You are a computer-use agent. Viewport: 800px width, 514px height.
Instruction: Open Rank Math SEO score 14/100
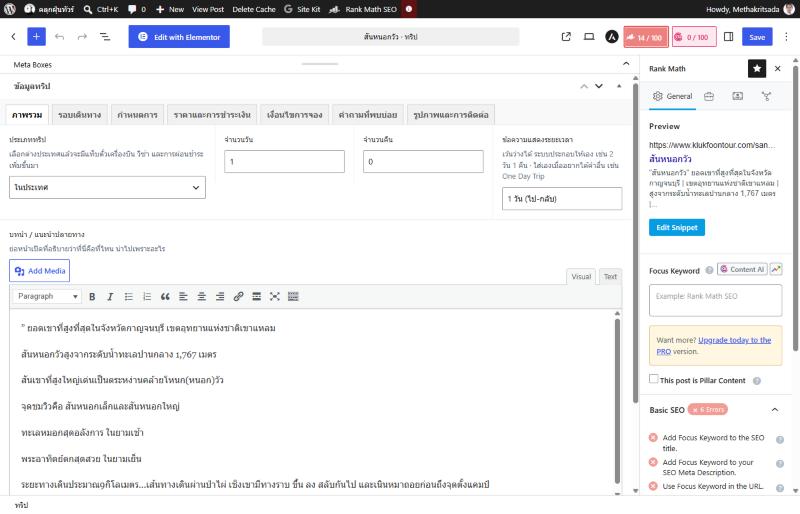coord(646,37)
